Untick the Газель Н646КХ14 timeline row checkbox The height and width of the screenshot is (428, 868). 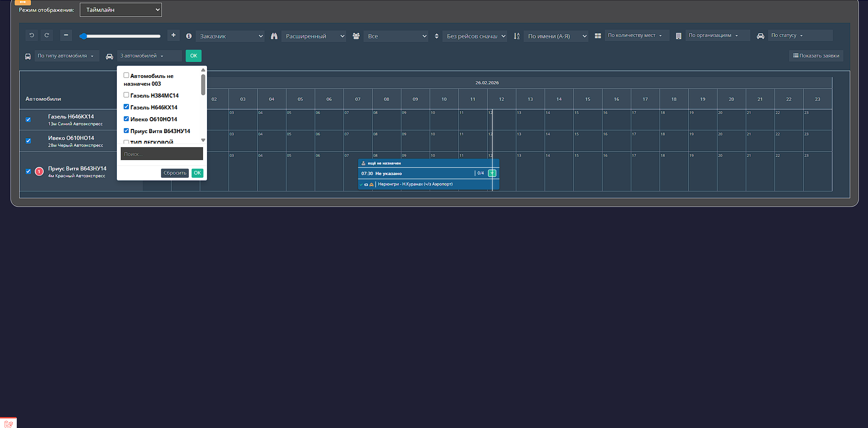tap(28, 120)
